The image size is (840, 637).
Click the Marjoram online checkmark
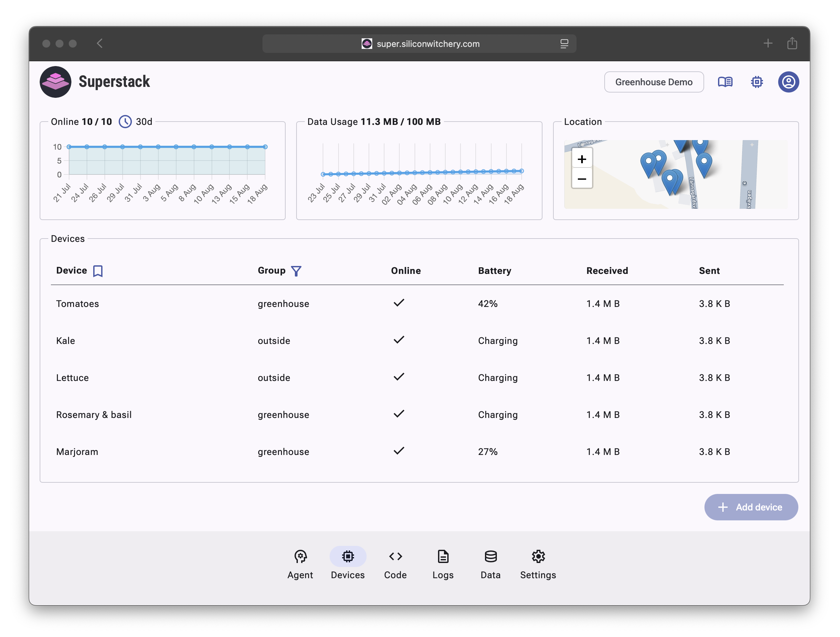[399, 451]
